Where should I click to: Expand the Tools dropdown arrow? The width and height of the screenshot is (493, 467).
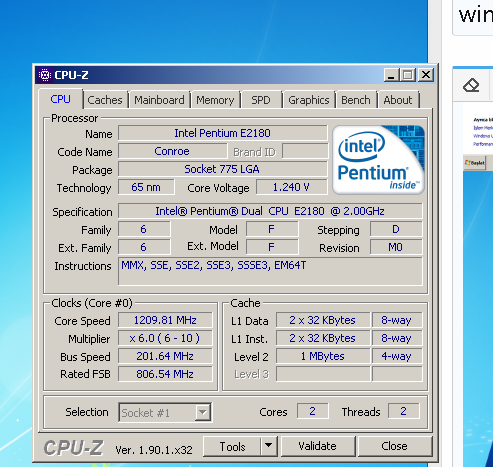[x=269, y=446]
